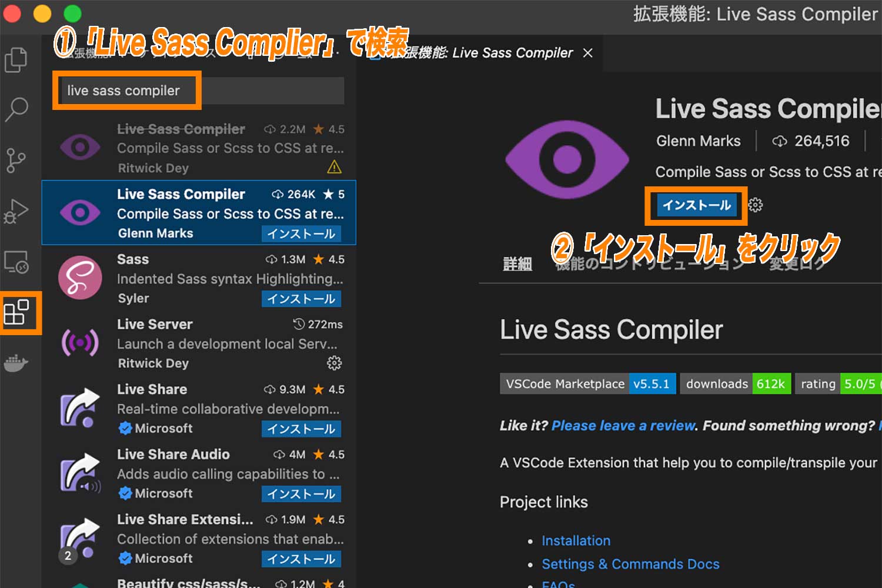Click the Sass pink logo icon

coord(80,278)
